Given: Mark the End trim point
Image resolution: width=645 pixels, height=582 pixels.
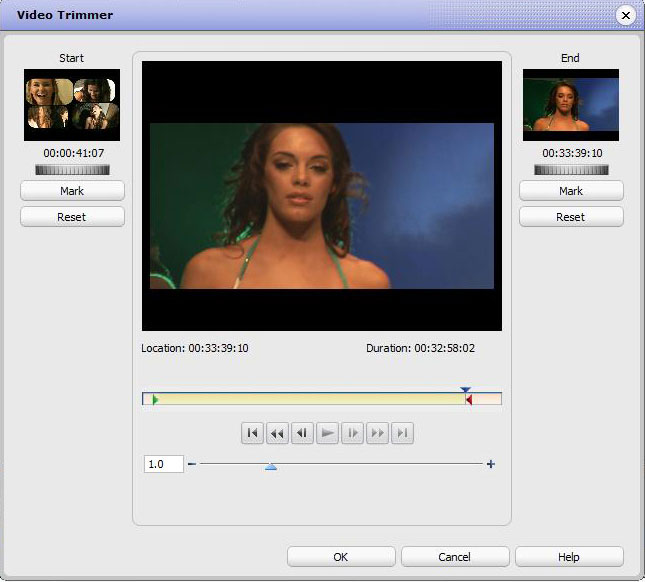Looking at the screenshot, I should click(x=571, y=191).
